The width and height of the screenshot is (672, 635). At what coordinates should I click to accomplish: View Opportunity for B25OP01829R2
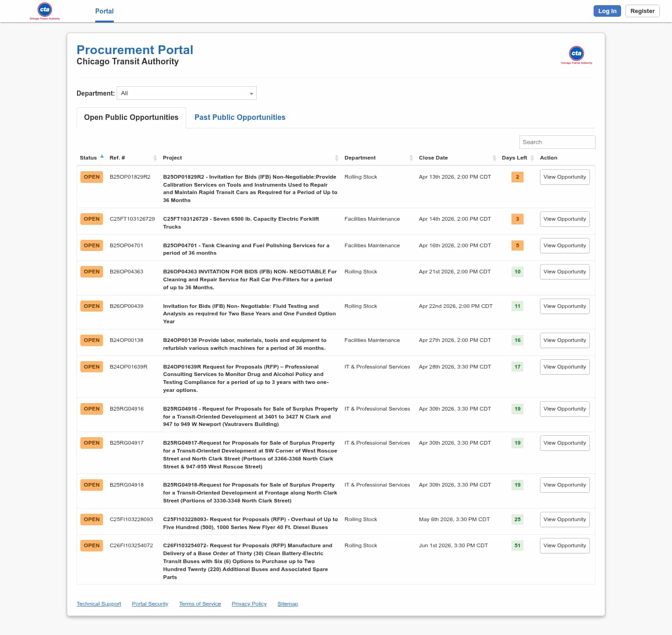point(564,177)
